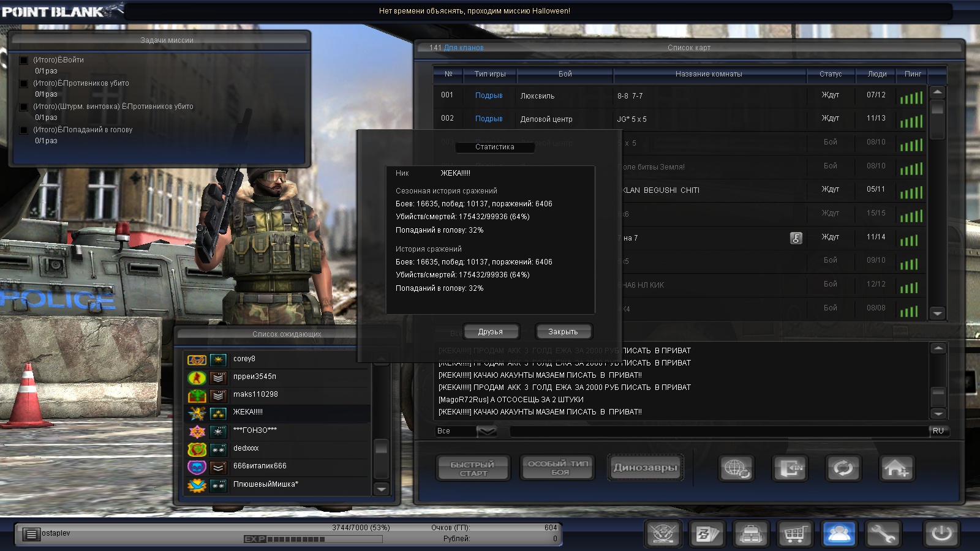Close the statistics dialog with 'Закрыть'
The height and width of the screenshot is (551, 980).
tap(563, 332)
